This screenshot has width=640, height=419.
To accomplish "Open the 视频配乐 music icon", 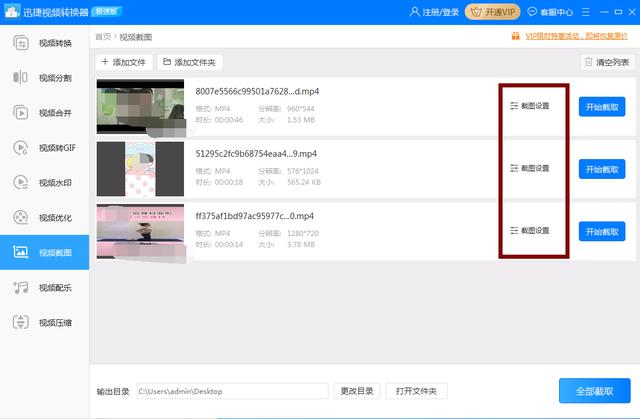I will click(x=21, y=287).
